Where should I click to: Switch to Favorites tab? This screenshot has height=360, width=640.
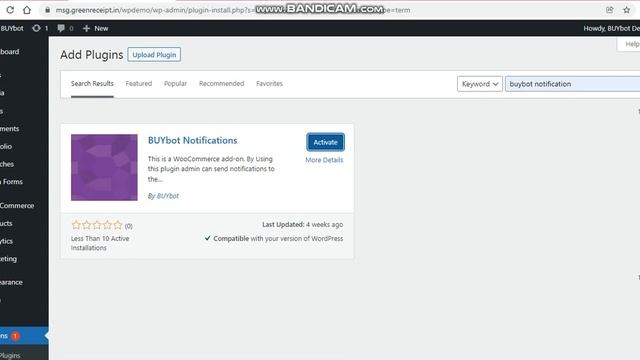pyautogui.click(x=269, y=83)
